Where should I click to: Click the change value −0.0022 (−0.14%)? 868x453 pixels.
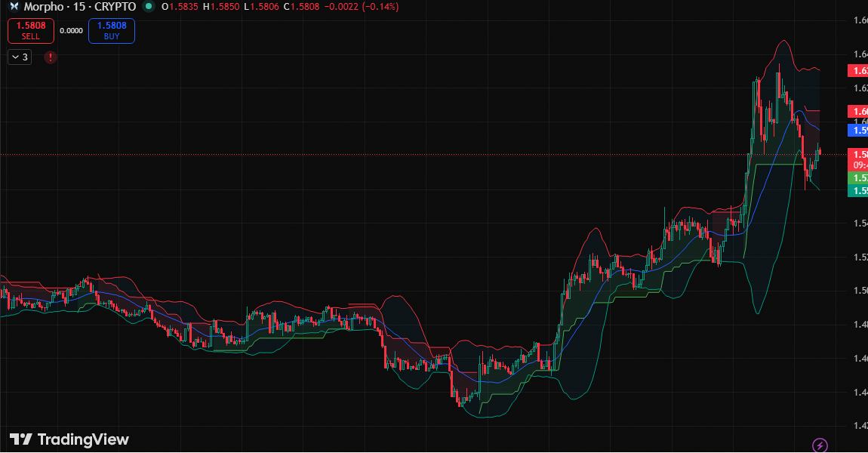[x=362, y=7]
